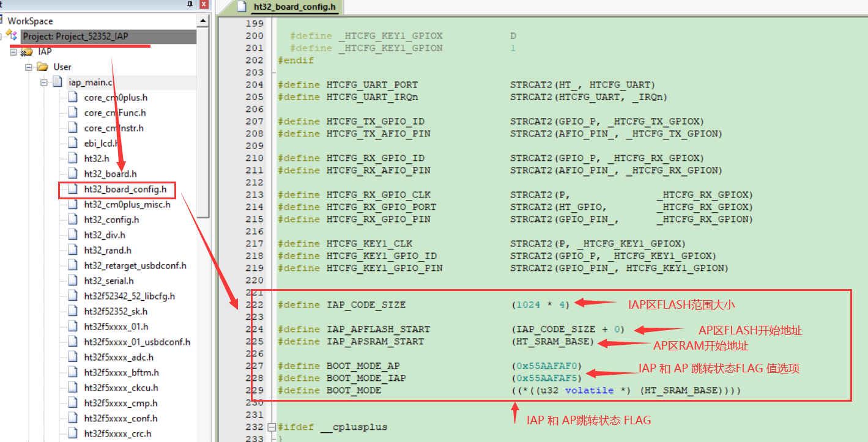This screenshot has height=442, width=868.
Task: Switch to the ht32_board_config.h editor tab
Action: coord(286,7)
